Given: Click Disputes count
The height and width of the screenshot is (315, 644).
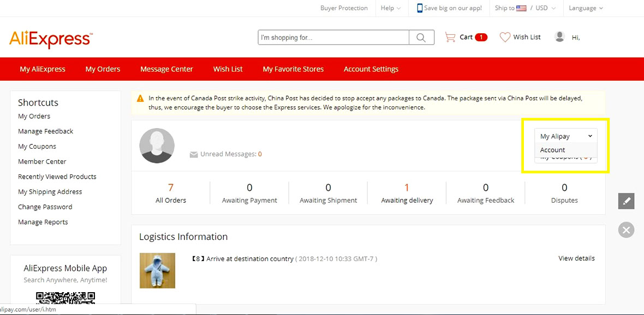Looking at the screenshot, I should pyautogui.click(x=564, y=188).
